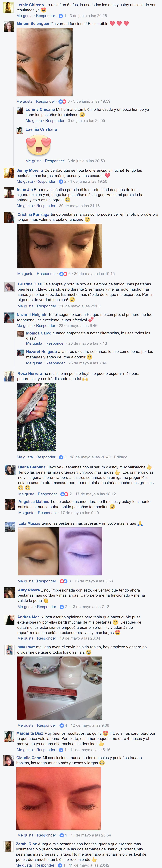Viewport: 162px width, 868px height.
Task: Click the Editado label on Rosa Herrera's comment
Action: [x=121, y=457]
